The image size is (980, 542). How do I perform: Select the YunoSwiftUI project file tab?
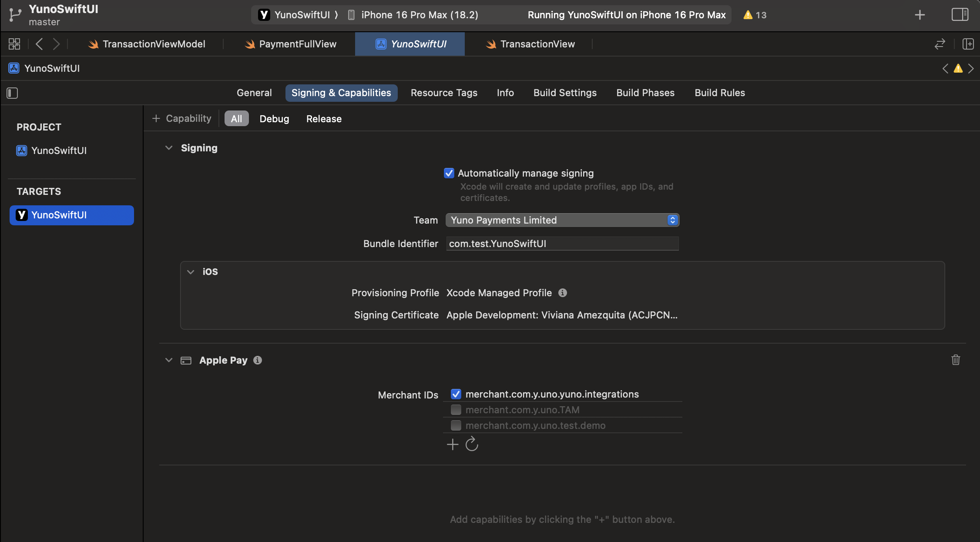point(410,44)
